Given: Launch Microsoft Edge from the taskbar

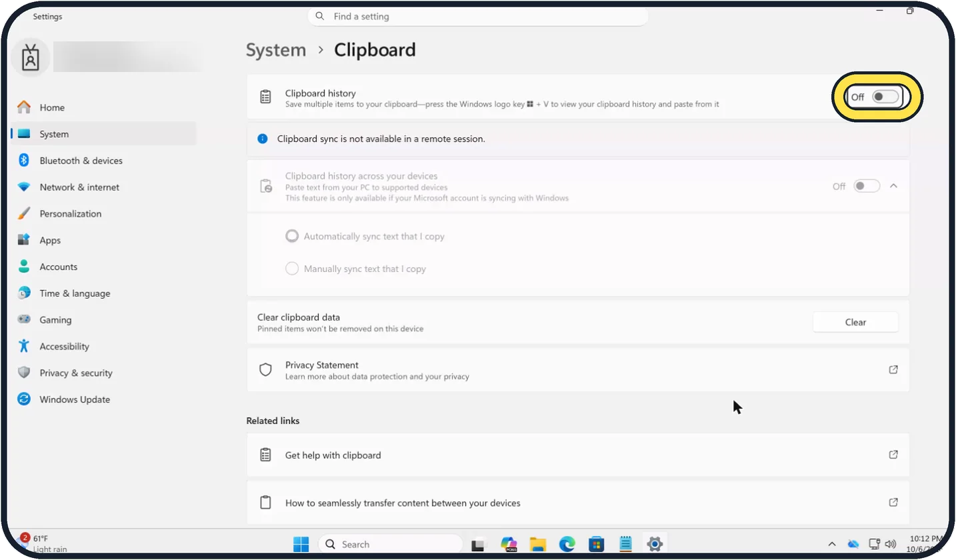Looking at the screenshot, I should point(567,544).
